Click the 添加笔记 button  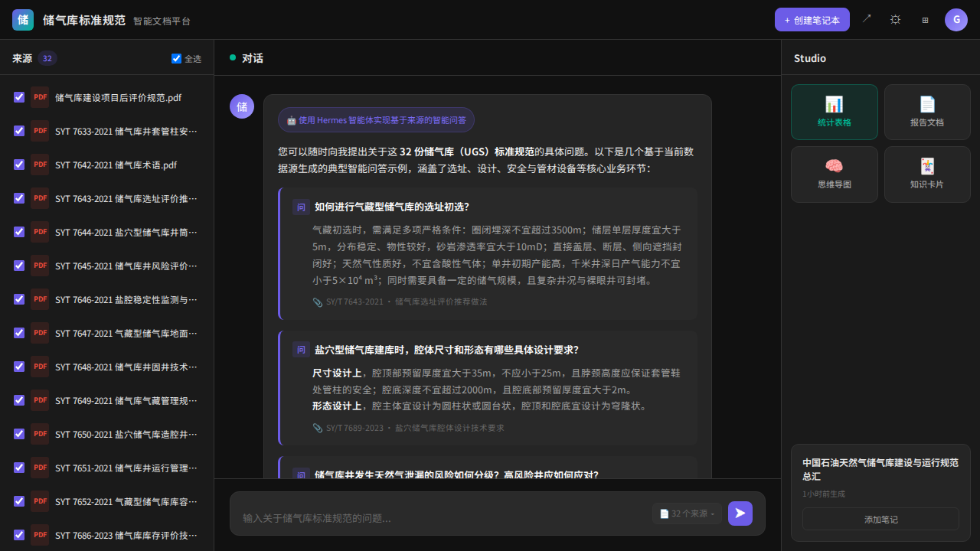[x=880, y=519]
